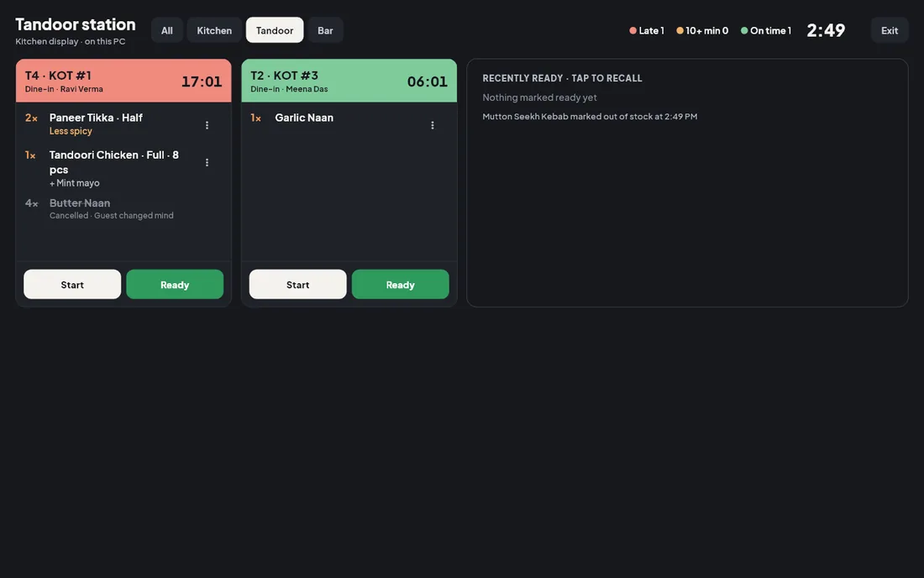Click the T4 · KOT #1 card header
This screenshot has height=578, width=924.
pyautogui.click(x=123, y=81)
